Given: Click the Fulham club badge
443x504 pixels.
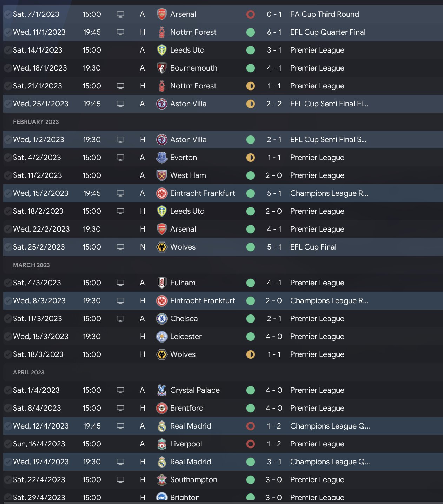Looking at the screenshot, I should (x=161, y=283).
